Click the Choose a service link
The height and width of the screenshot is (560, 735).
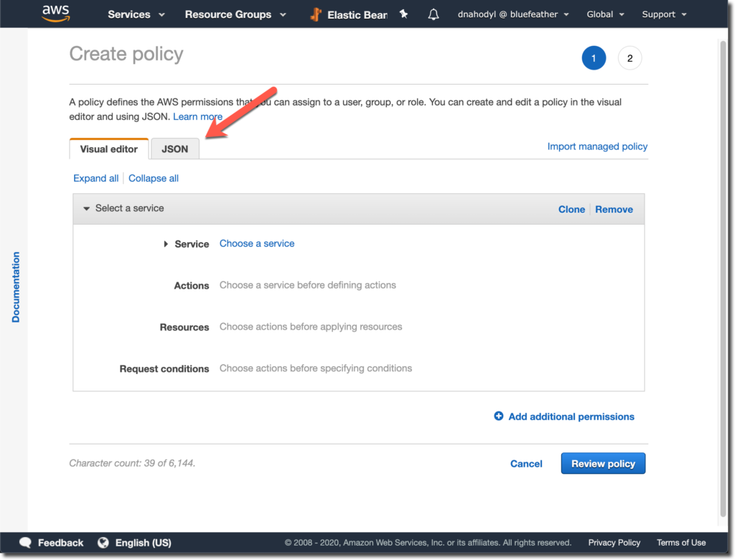257,243
